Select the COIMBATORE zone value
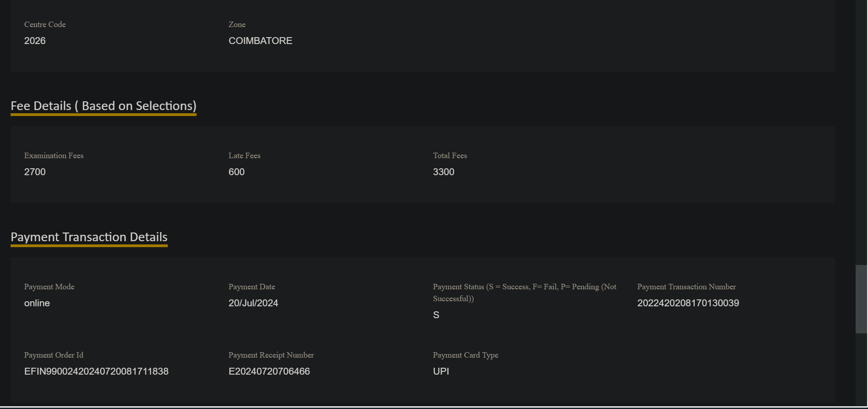868x409 pixels. tap(260, 41)
